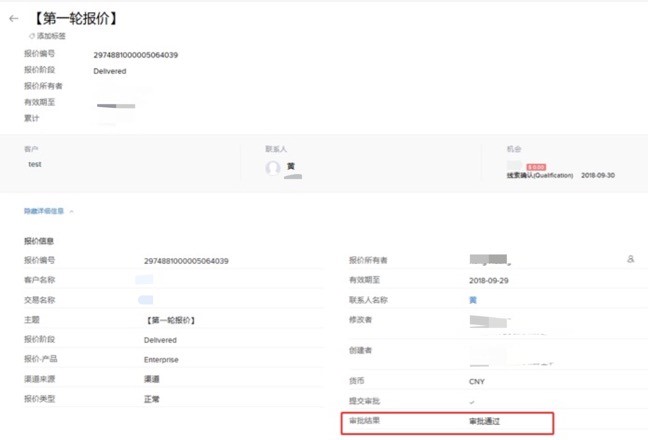The height and width of the screenshot is (440, 648).
Task: Click the blurred 客户名称 value
Action: click(144, 280)
